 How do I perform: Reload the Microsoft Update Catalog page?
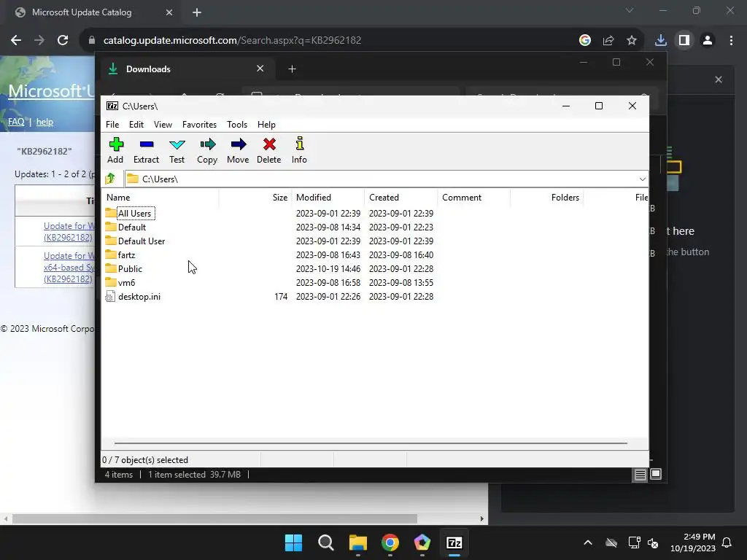pyautogui.click(x=63, y=41)
